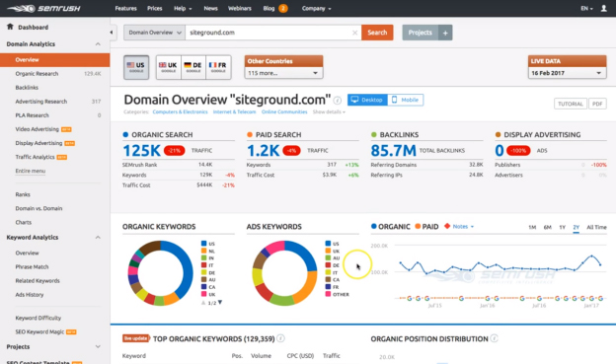
Task: Select the 6M chart range
Action: tap(547, 227)
